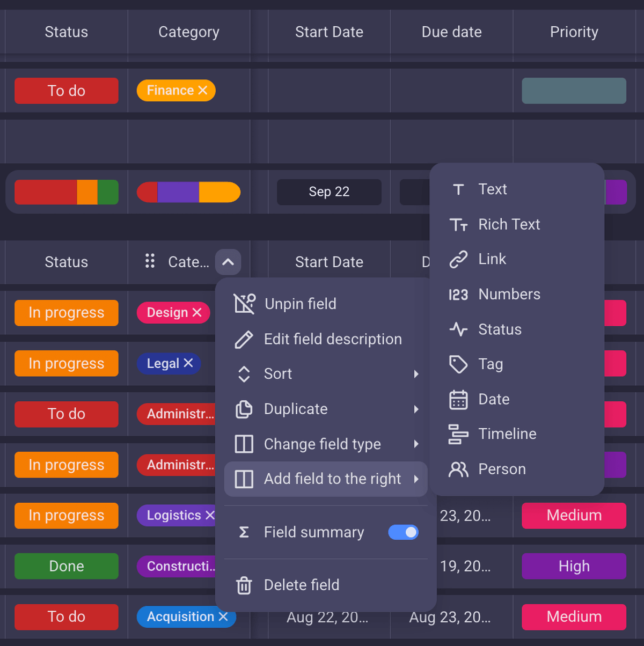The image size is (644, 646).
Task: Expand the Duplicate submenu arrow
Action: point(416,409)
